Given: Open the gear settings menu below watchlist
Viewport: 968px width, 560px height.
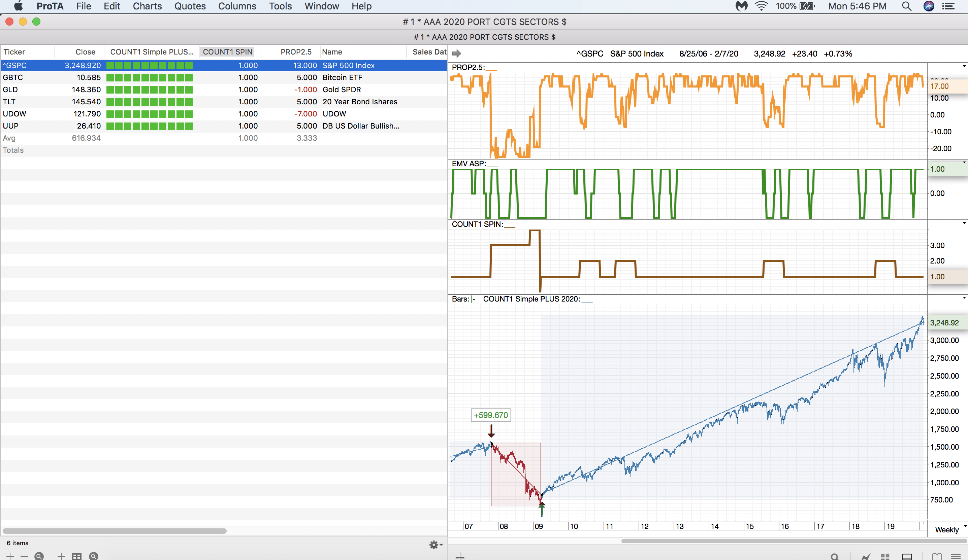Looking at the screenshot, I should (x=435, y=545).
